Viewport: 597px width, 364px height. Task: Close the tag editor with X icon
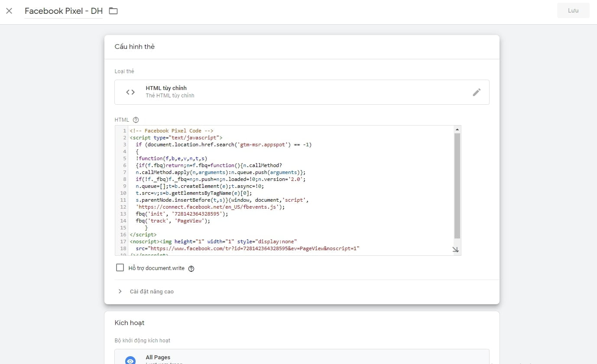tap(9, 11)
